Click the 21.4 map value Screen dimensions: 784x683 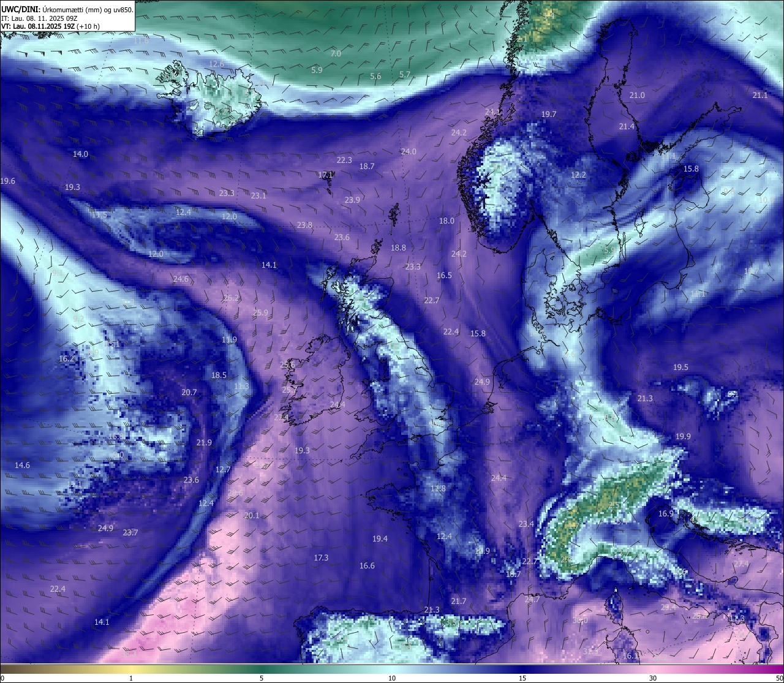(627, 127)
